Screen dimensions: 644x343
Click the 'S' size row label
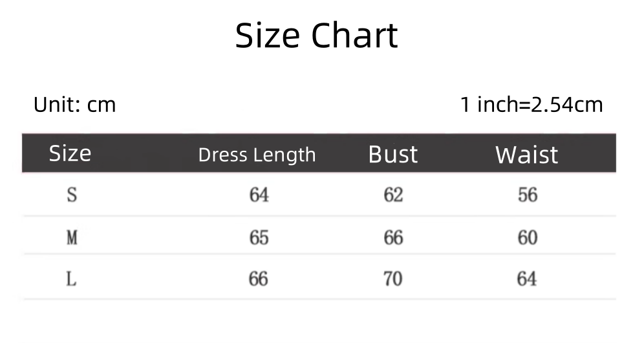click(72, 194)
